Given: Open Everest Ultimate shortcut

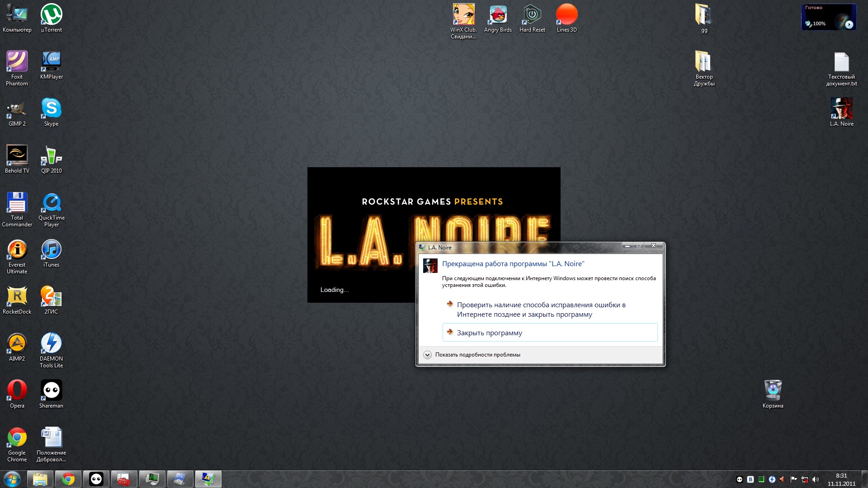Looking at the screenshot, I should (x=17, y=256).
